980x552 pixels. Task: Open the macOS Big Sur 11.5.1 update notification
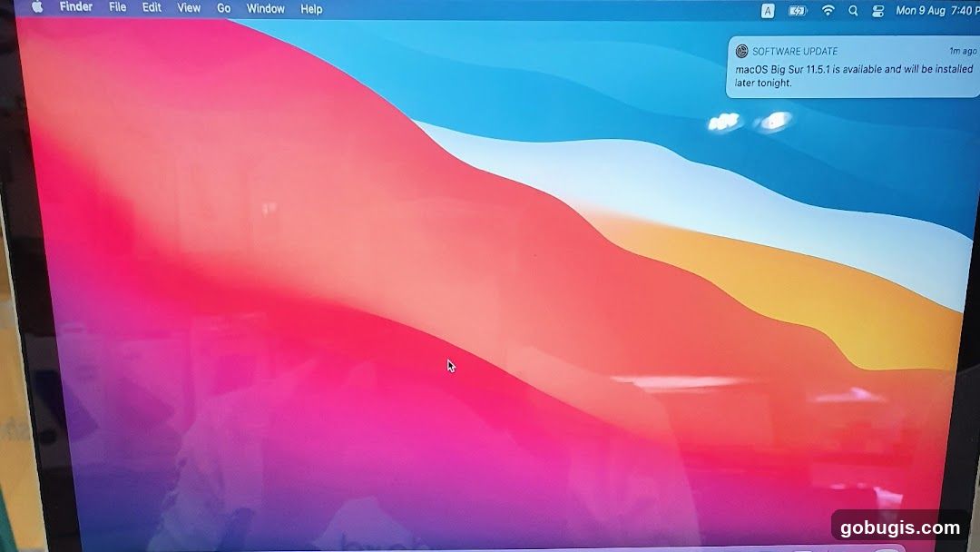click(853, 67)
